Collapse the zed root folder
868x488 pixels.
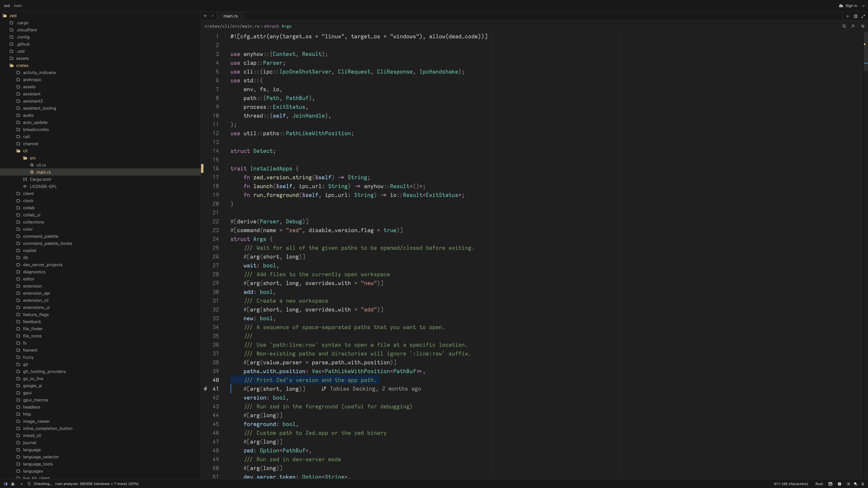(x=100, y=15)
